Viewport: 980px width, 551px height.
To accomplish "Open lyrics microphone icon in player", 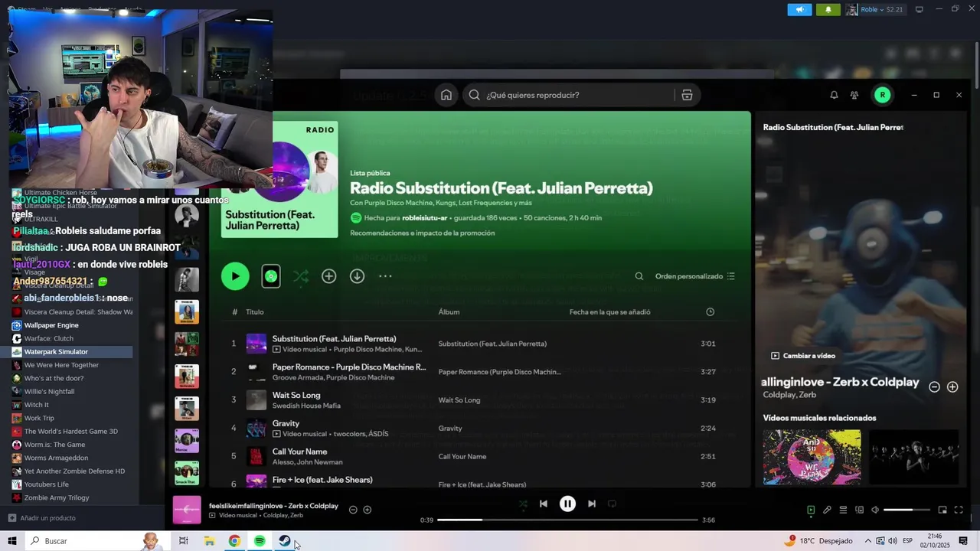I will 827,510.
